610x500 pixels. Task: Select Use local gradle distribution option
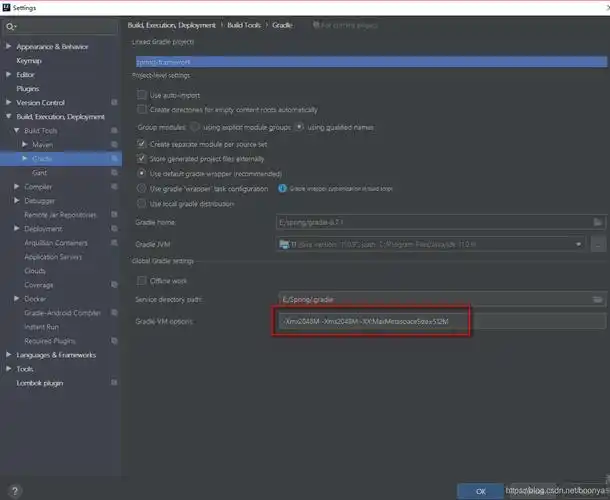pos(142,203)
